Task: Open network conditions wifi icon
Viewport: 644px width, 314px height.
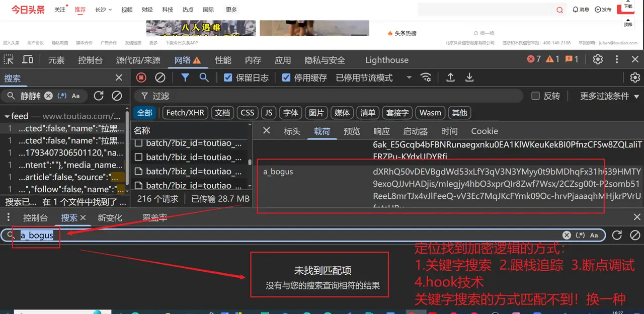Action: pos(426,77)
